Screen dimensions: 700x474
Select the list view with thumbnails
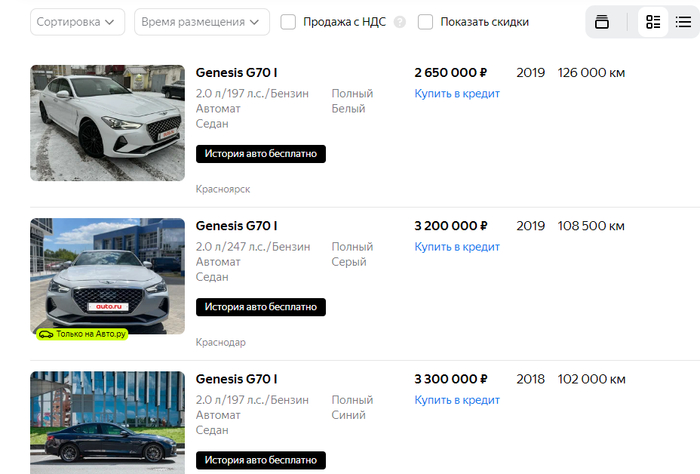tap(653, 22)
